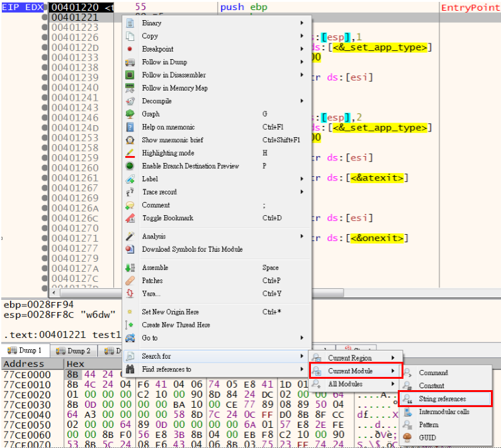Click the Patches bandage icon

[x=130, y=281]
